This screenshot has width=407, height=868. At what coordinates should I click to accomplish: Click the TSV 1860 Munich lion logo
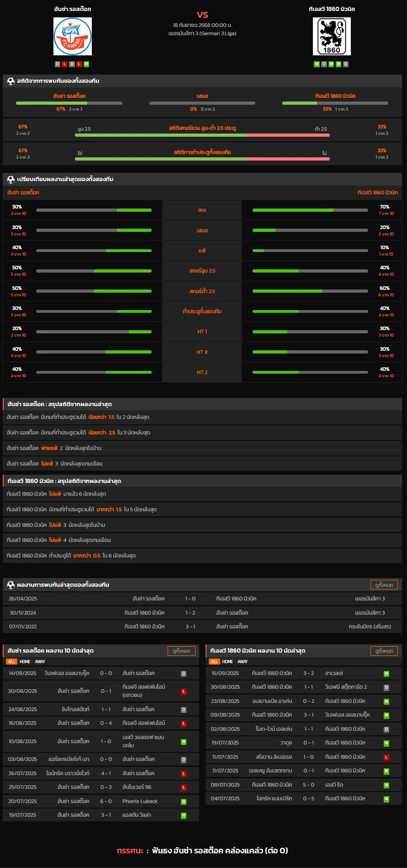(x=332, y=37)
